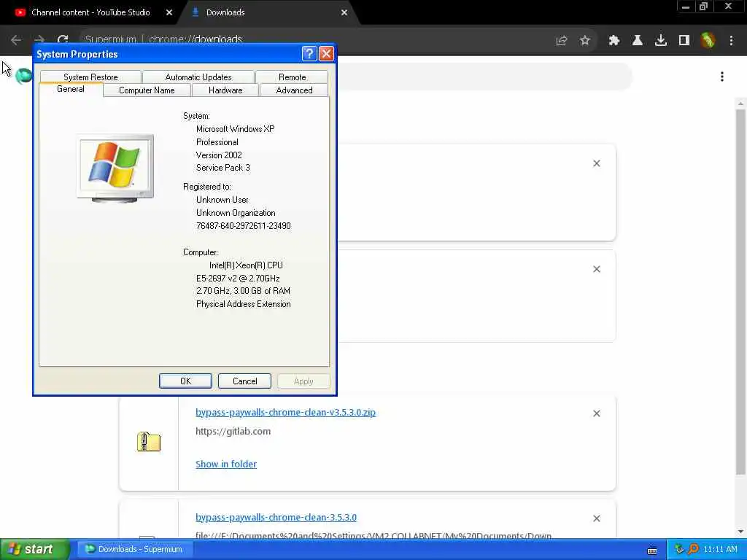The height and width of the screenshot is (560, 747).
Task: Click the network tray icon
Action: tap(679, 549)
